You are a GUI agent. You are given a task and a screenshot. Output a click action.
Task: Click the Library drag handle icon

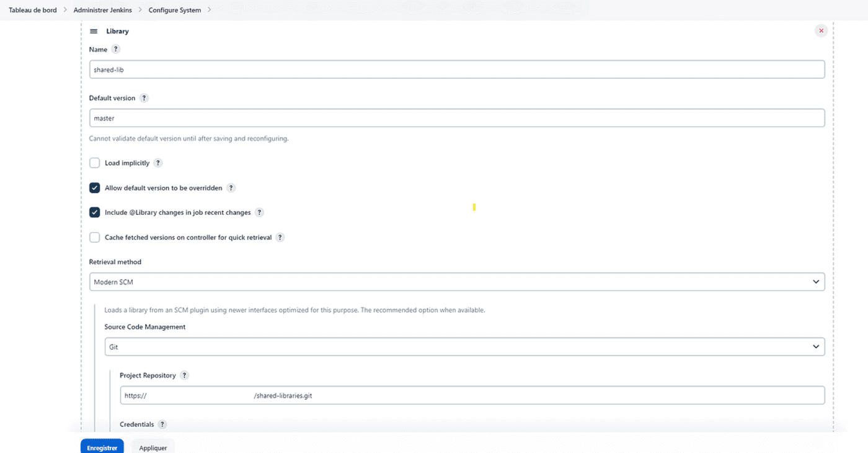(94, 31)
